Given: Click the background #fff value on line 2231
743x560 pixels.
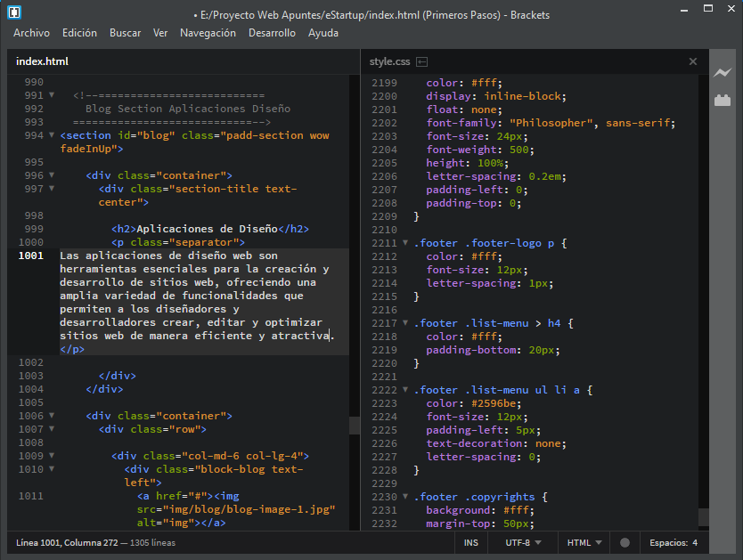Looking at the screenshot, I should coord(516,510).
